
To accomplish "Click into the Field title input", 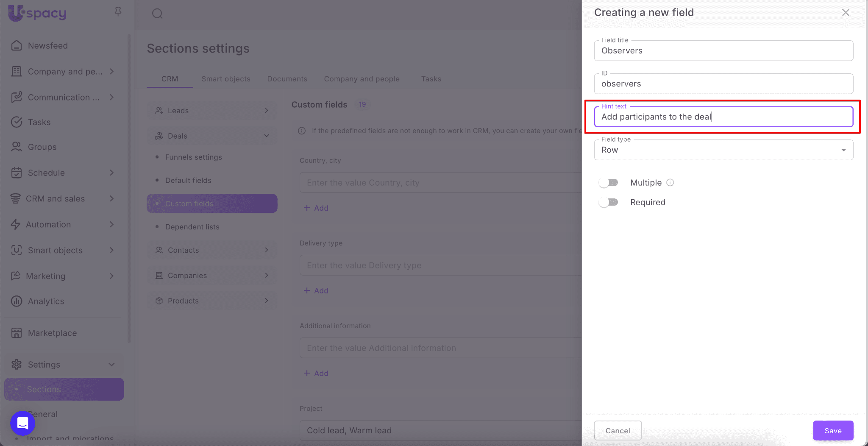I will click(x=723, y=51).
